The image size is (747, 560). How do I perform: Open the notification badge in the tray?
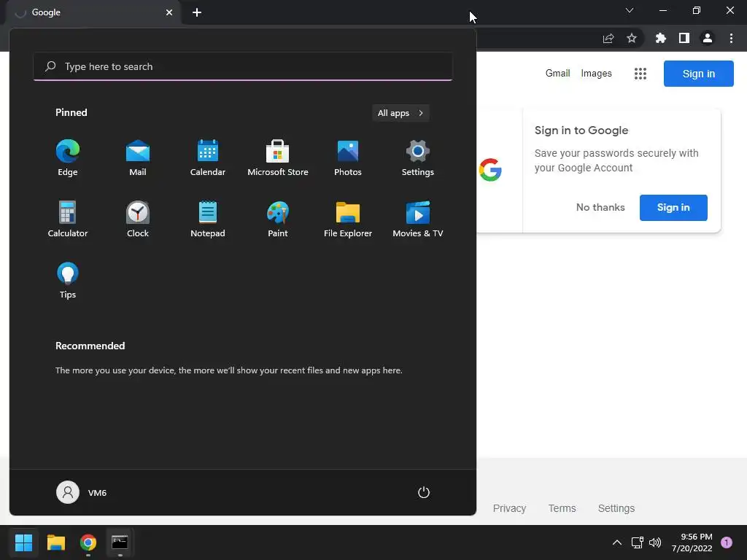[x=727, y=542]
